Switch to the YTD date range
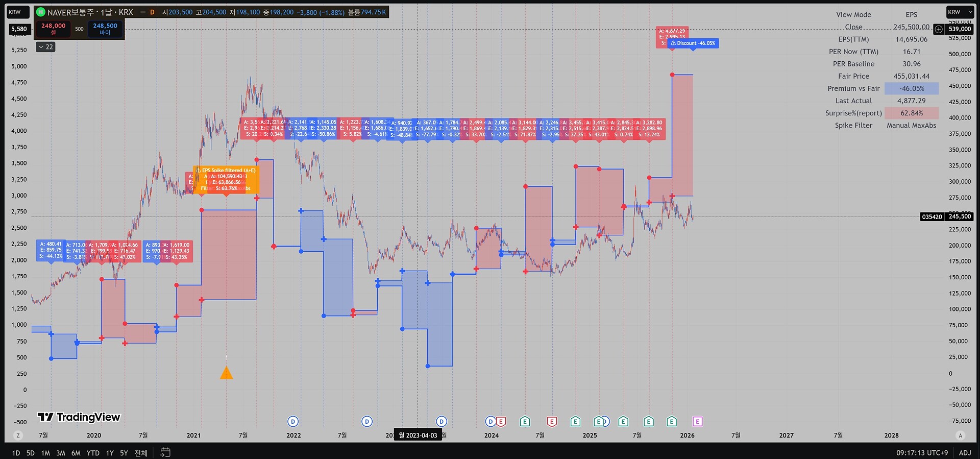Image resolution: width=980 pixels, height=459 pixels. tap(93, 453)
